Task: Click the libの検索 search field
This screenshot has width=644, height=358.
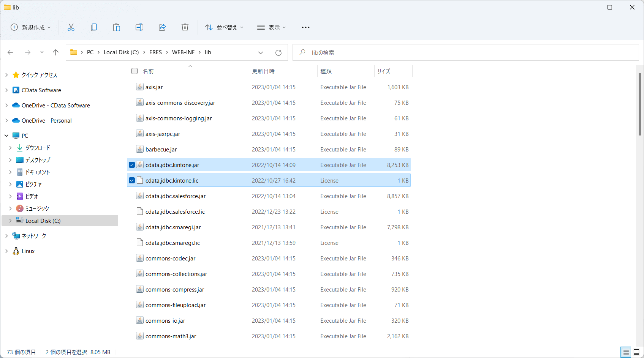Action: pos(465,52)
